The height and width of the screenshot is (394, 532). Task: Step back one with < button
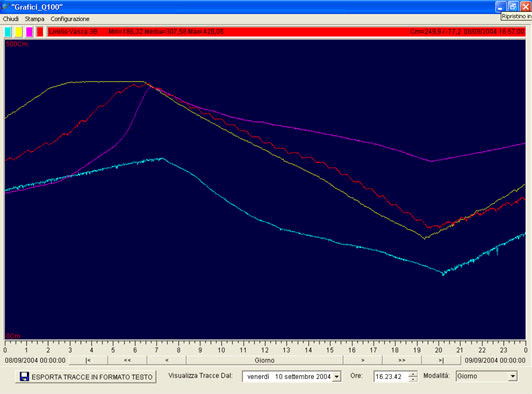point(167,360)
